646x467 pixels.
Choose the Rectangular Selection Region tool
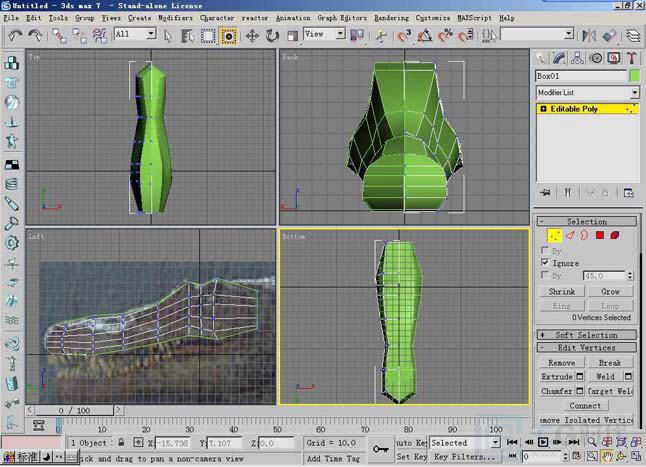point(208,36)
